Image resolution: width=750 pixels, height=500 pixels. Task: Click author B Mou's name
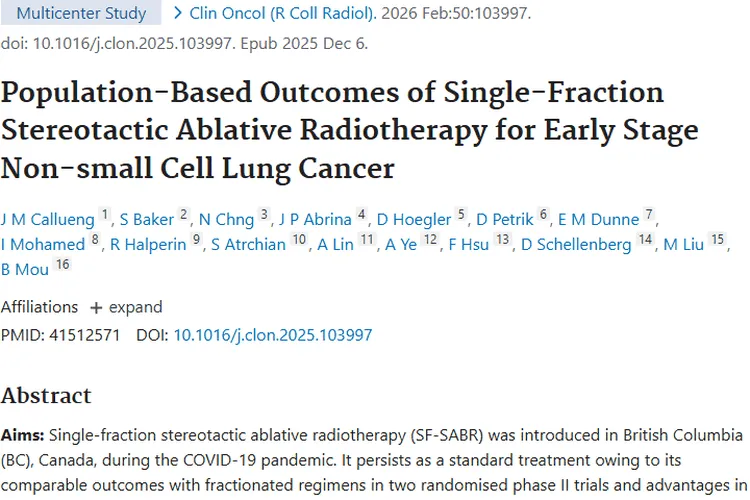pos(26,270)
